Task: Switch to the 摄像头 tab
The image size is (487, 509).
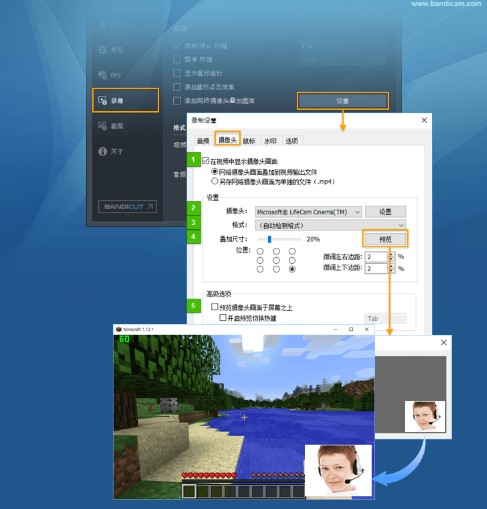Action: tap(227, 140)
